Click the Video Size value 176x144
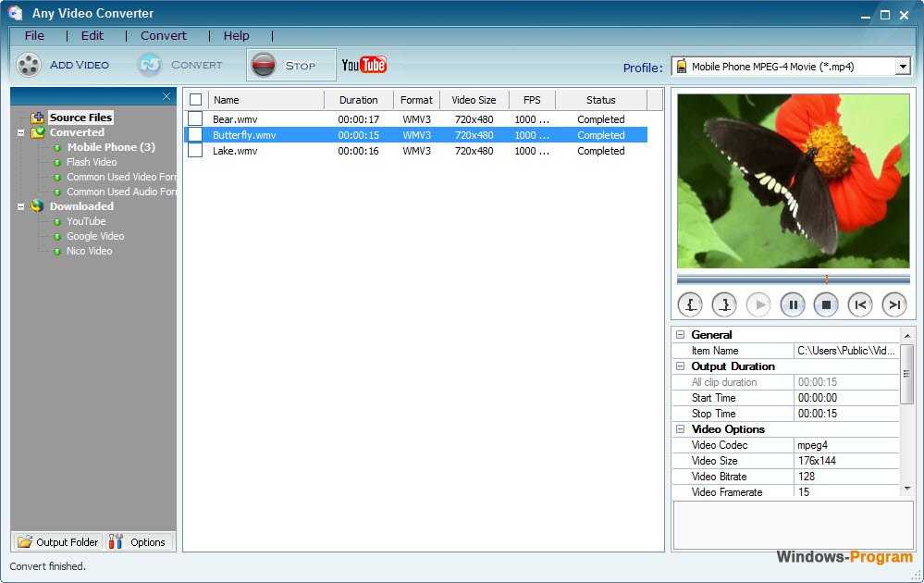Screen dimensions: 924x583 [846, 461]
